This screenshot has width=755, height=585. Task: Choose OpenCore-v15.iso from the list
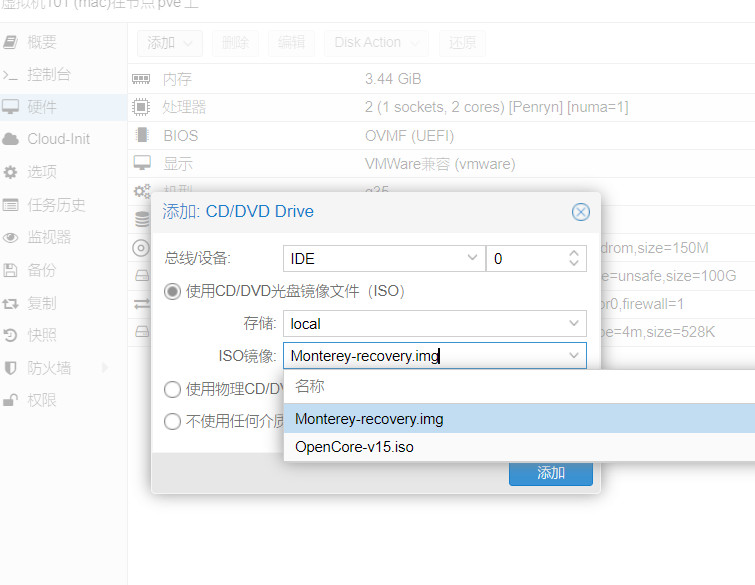tap(520, 447)
